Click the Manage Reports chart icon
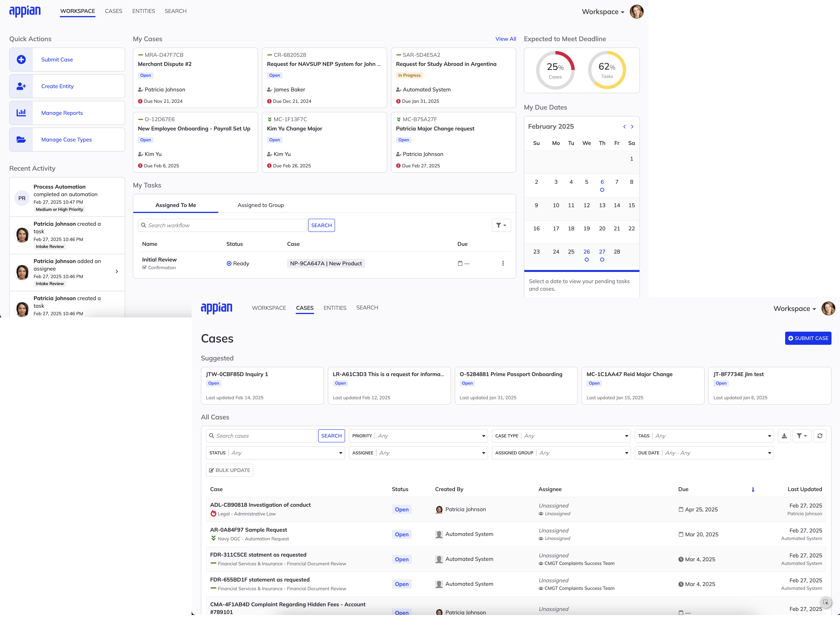The image size is (840, 620). coord(21,113)
